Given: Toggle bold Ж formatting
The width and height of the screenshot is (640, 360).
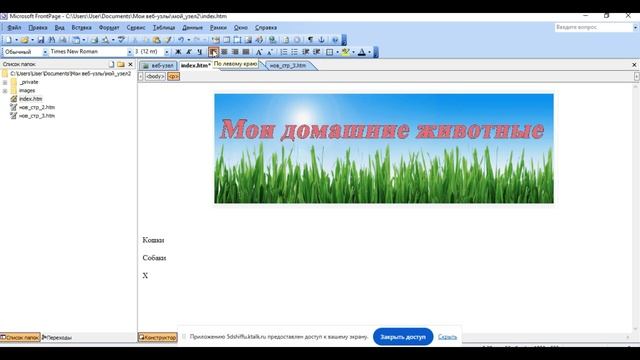Looking at the screenshot, I should coord(178,52).
